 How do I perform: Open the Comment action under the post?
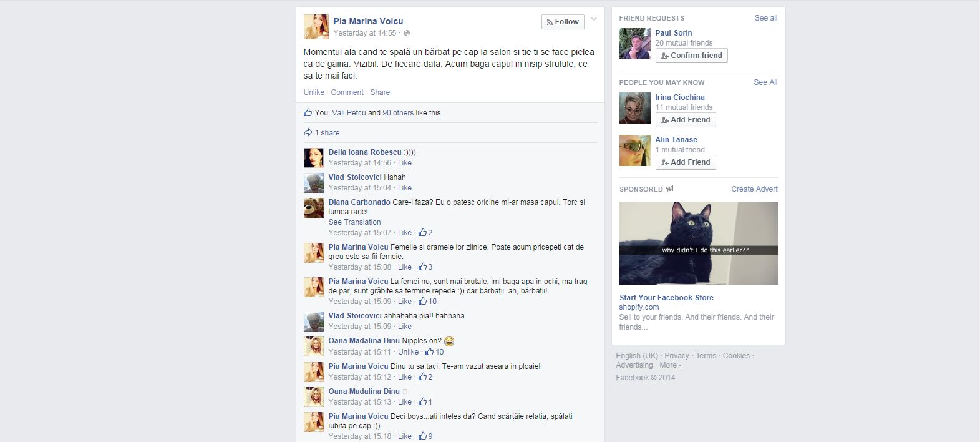pos(347,92)
